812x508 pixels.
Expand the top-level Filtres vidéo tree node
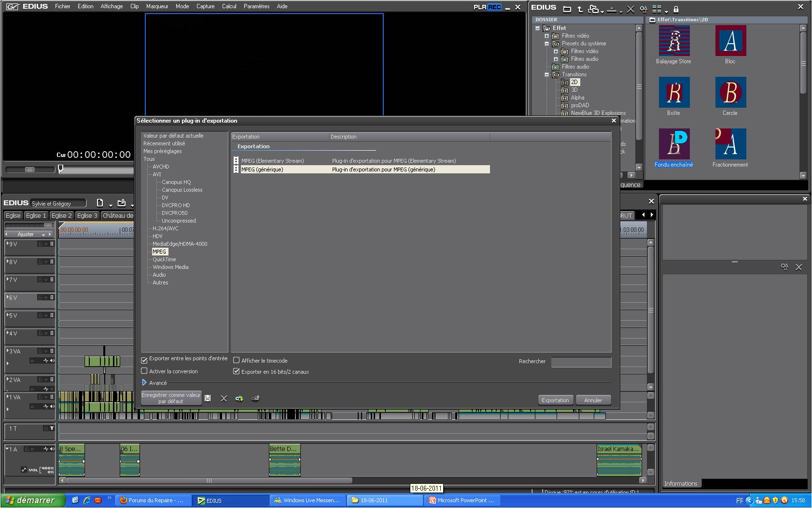point(546,36)
